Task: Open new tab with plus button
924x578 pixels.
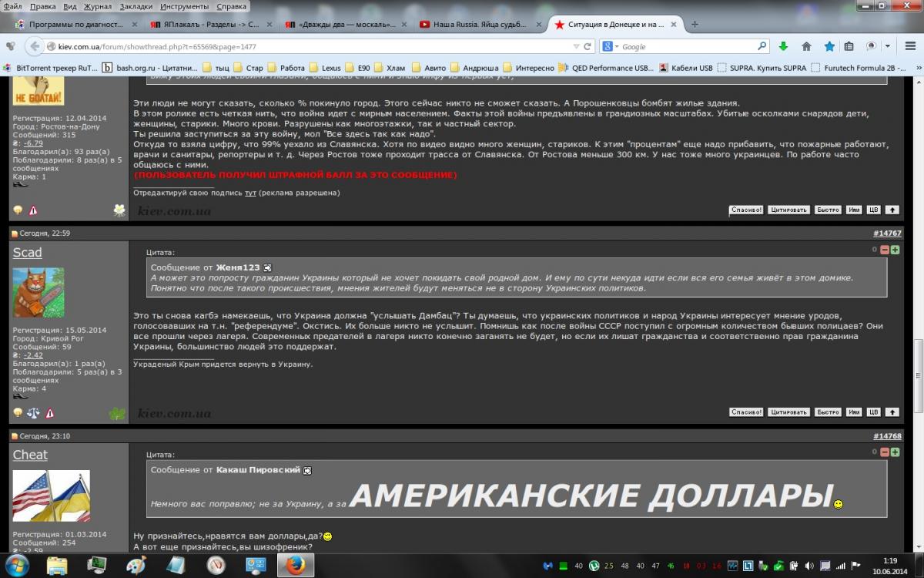Action: tap(695, 24)
